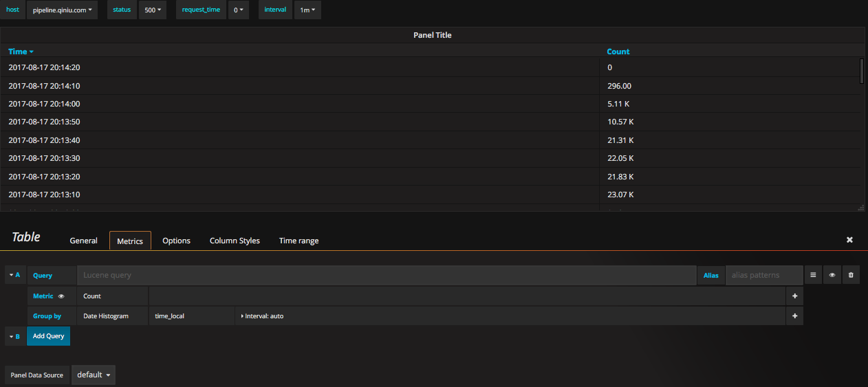Click the Group by label
This screenshot has width=868, height=387.
(47, 316)
